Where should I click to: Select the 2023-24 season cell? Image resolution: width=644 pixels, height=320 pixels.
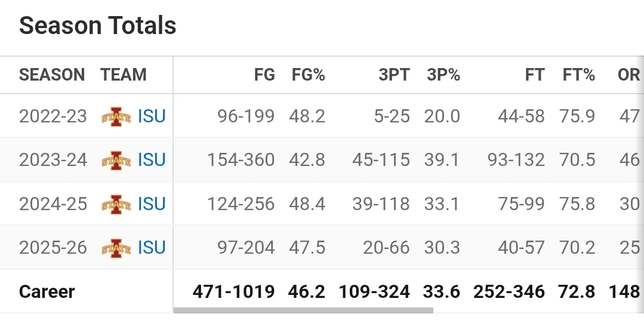53,160
